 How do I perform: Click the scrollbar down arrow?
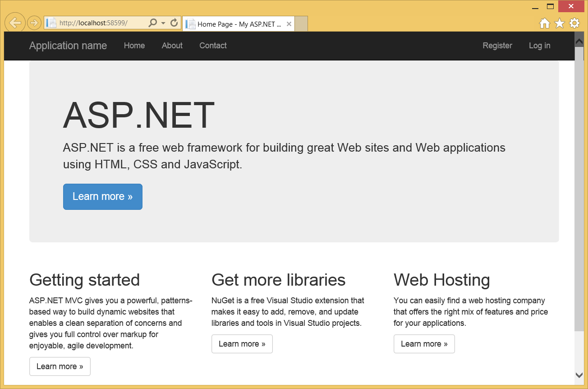pos(579,375)
